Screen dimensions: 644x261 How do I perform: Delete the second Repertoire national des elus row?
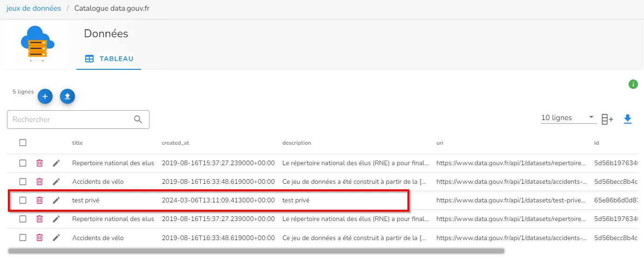(40, 219)
